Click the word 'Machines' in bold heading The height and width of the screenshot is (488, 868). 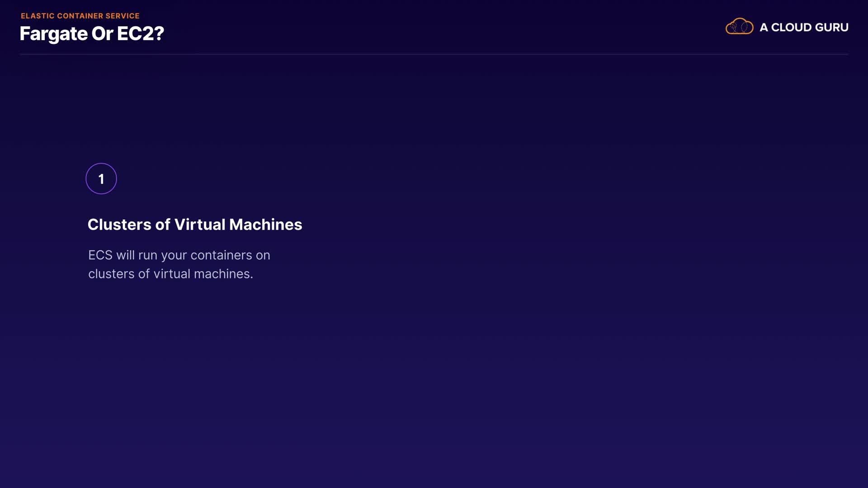tap(265, 225)
